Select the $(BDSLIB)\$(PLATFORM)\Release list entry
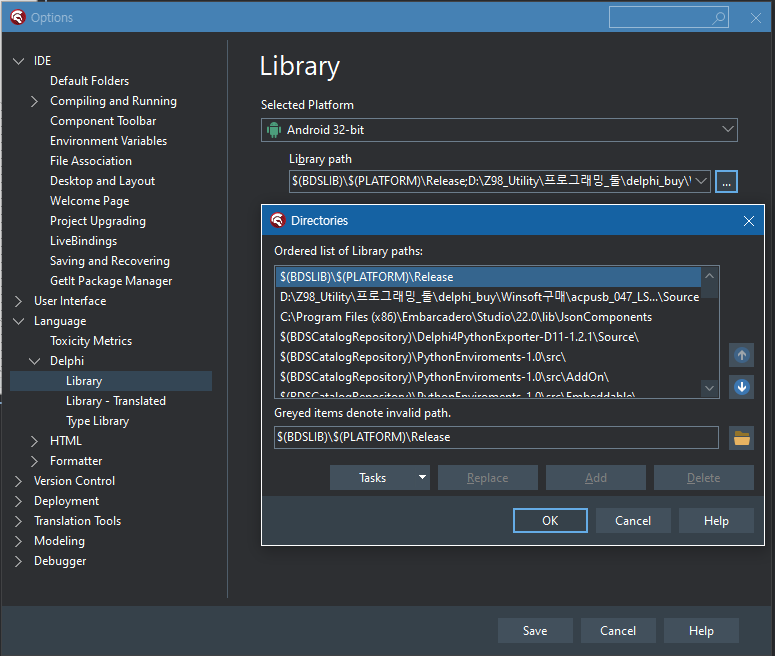The width and height of the screenshot is (775, 656). (488, 277)
